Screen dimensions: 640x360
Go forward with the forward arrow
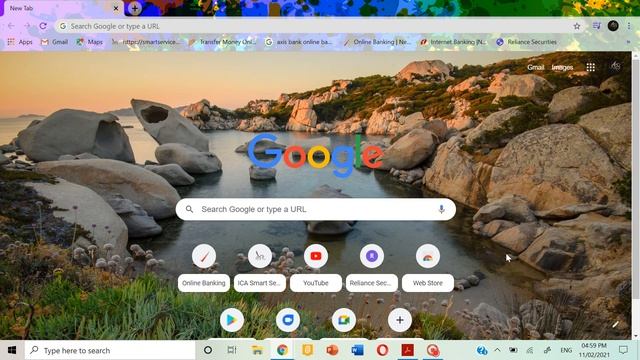pos(27,26)
